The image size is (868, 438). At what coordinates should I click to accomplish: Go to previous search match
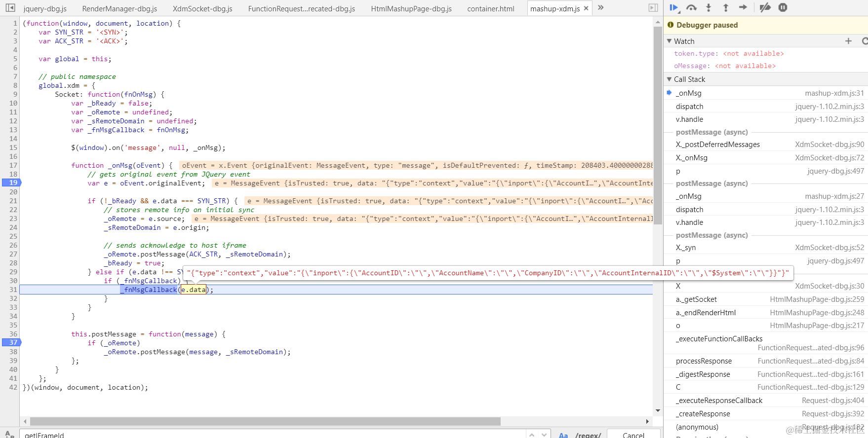[532, 435]
